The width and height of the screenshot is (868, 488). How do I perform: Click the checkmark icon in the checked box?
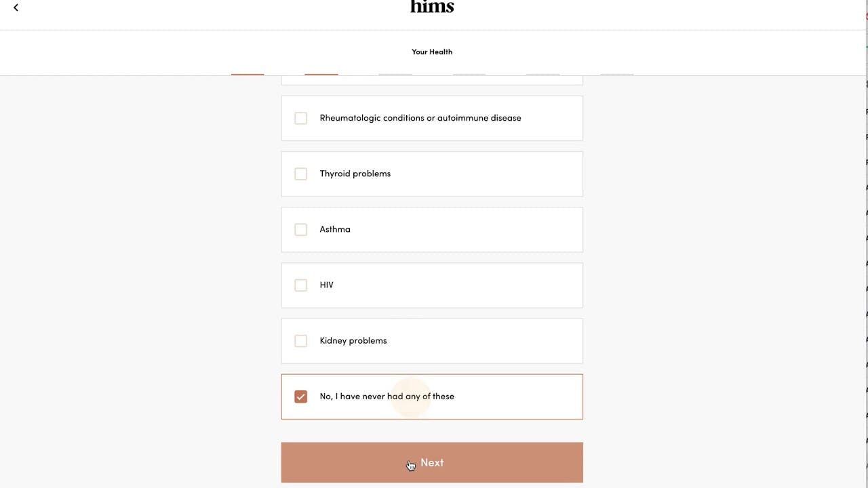coord(300,396)
